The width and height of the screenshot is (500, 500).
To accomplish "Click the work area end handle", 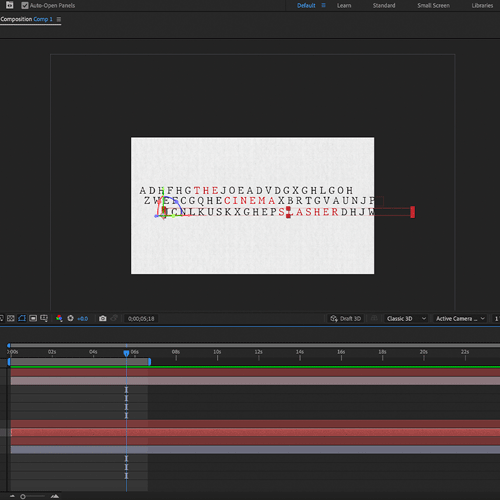I will [150, 362].
